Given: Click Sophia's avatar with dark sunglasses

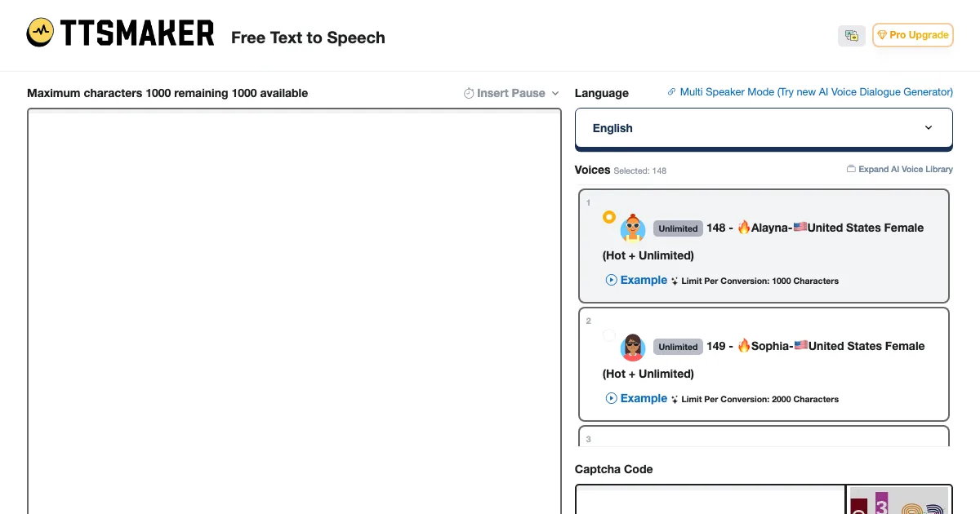Looking at the screenshot, I should click(633, 347).
